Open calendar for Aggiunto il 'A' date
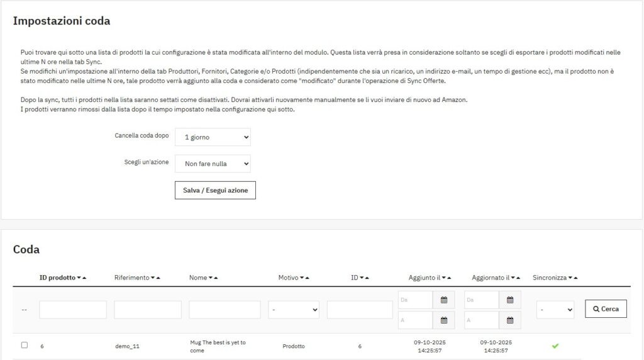The width and height of the screenshot is (644, 360). pyautogui.click(x=443, y=320)
